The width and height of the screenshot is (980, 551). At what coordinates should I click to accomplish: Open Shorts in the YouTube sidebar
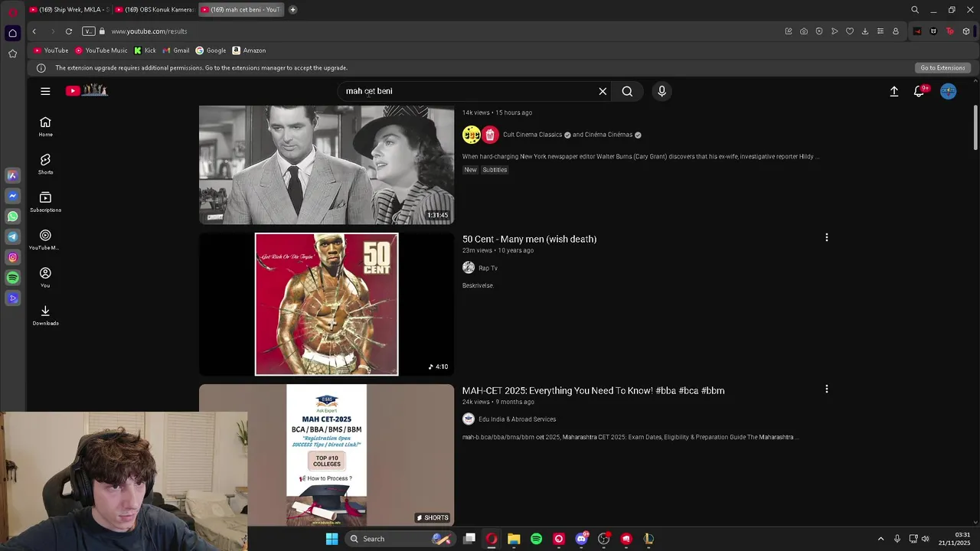point(45,164)
